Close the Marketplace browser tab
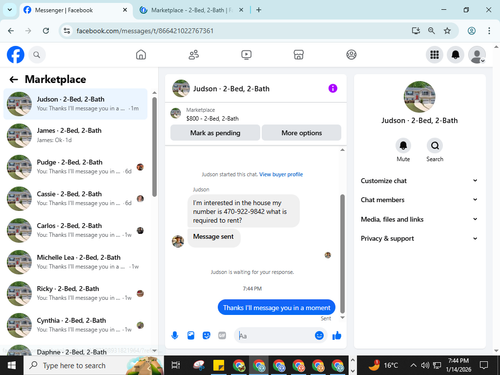This screenshot has height=375, width=500. (x=241, y=10)
